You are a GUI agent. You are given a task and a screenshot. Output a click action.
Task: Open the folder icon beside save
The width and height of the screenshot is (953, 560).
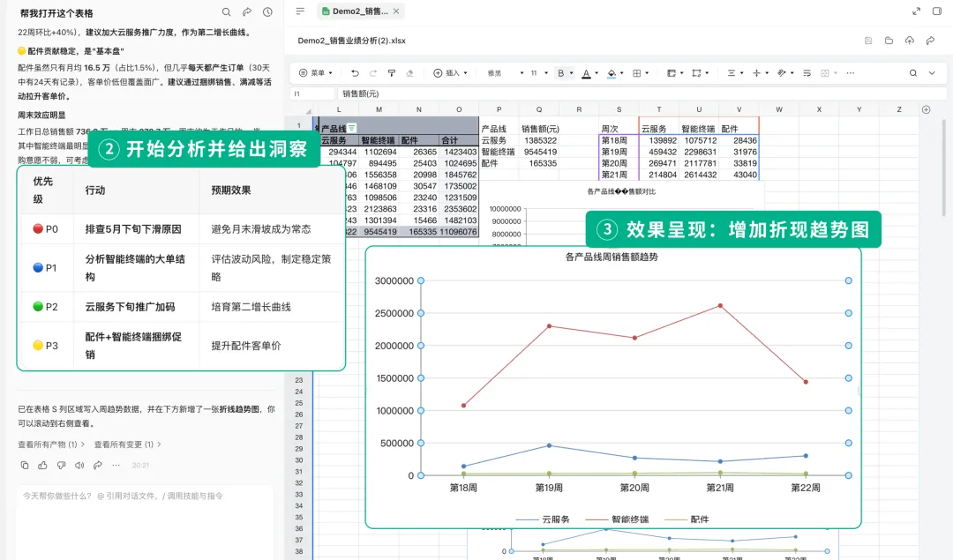[889, 41]
